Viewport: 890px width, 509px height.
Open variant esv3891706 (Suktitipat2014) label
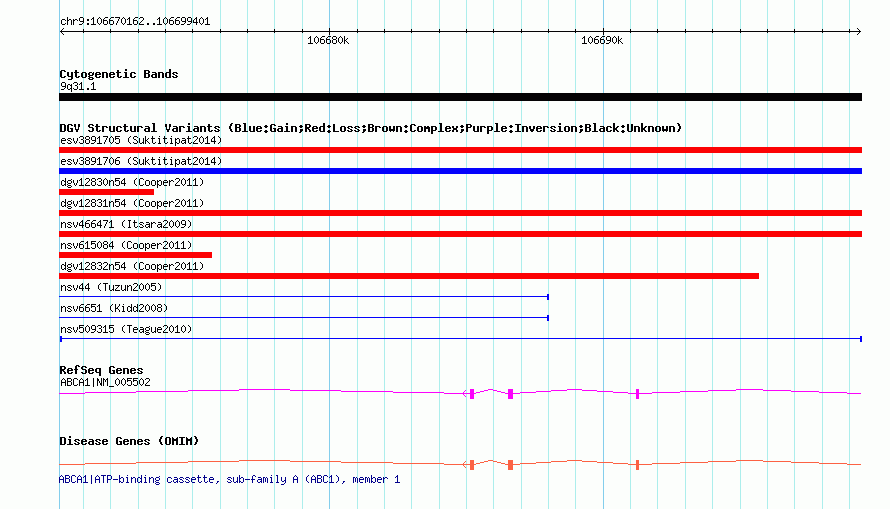point(141,161)
